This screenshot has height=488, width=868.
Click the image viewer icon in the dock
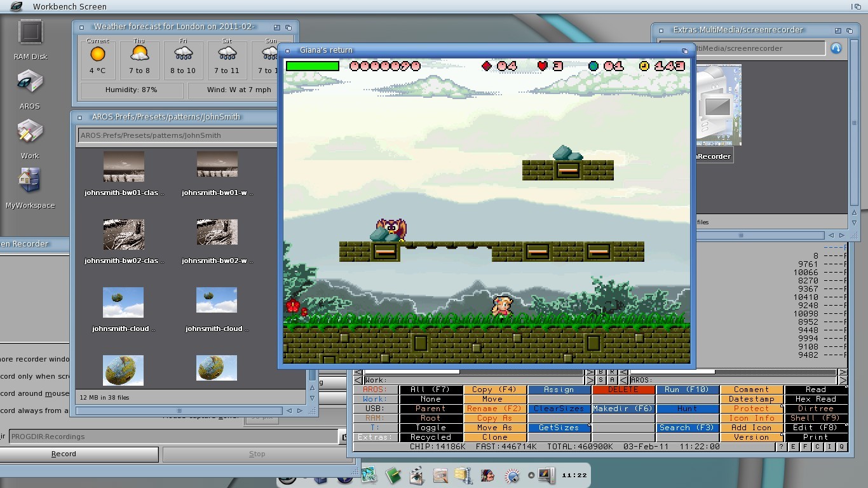pyautogui.click(x=369, y=475)
